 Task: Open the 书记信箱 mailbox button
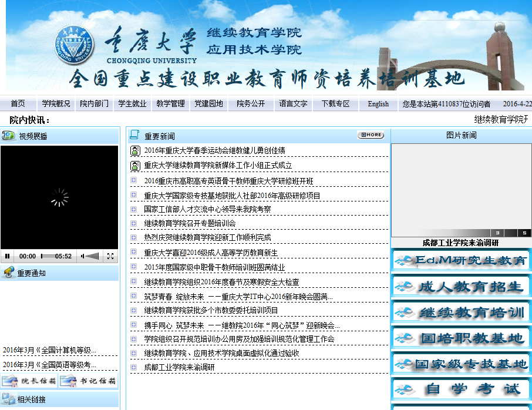click(89, 381)
